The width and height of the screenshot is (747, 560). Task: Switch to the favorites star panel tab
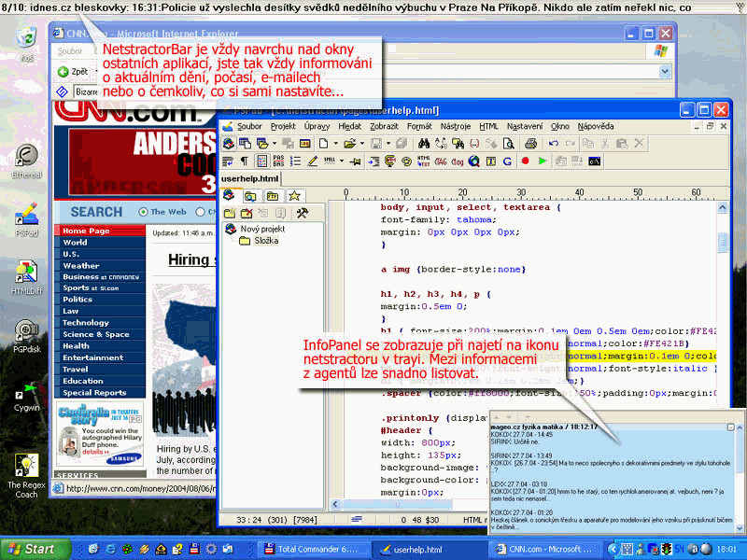click(x=295, y=196)
